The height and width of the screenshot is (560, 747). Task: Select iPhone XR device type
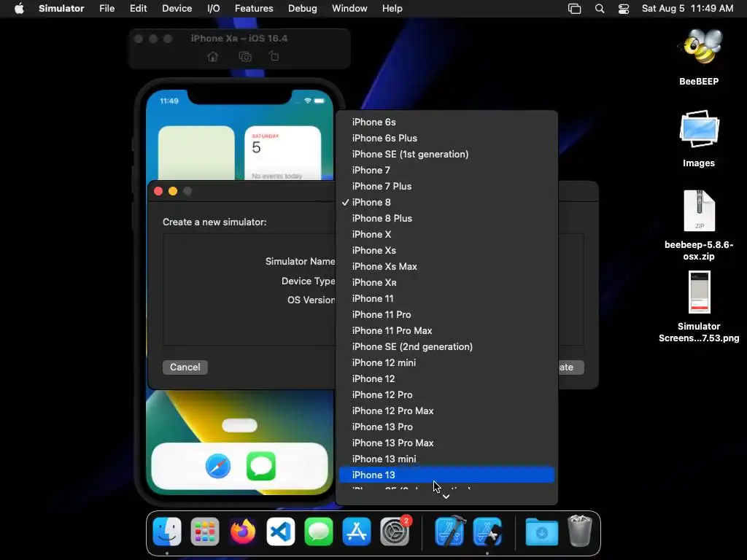pos(446,282)
